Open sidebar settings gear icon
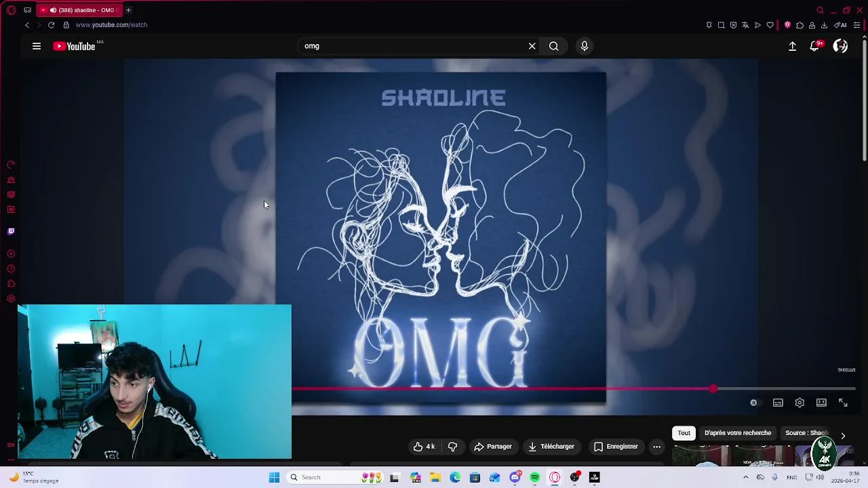Image resolution: width=868 pixels, height=488 pixels. pyautogui.click(x=11, y=299)
